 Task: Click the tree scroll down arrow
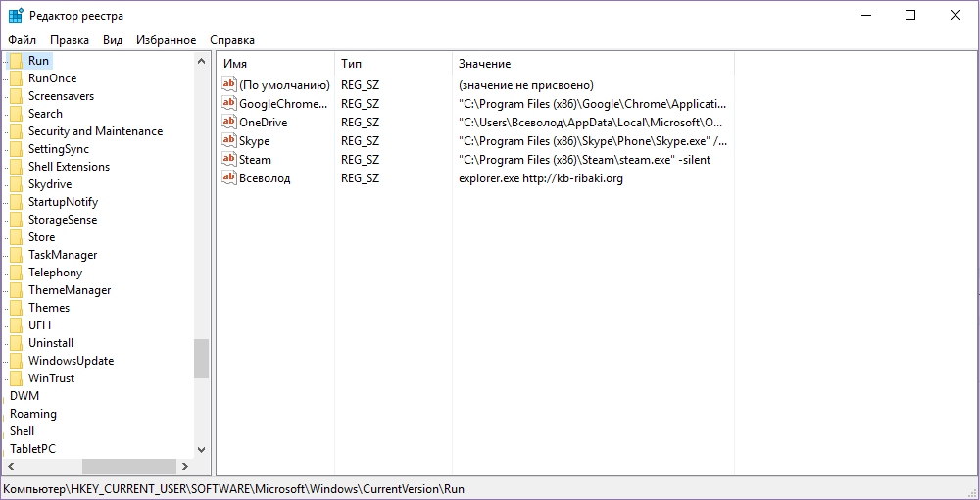click(201, 449)
